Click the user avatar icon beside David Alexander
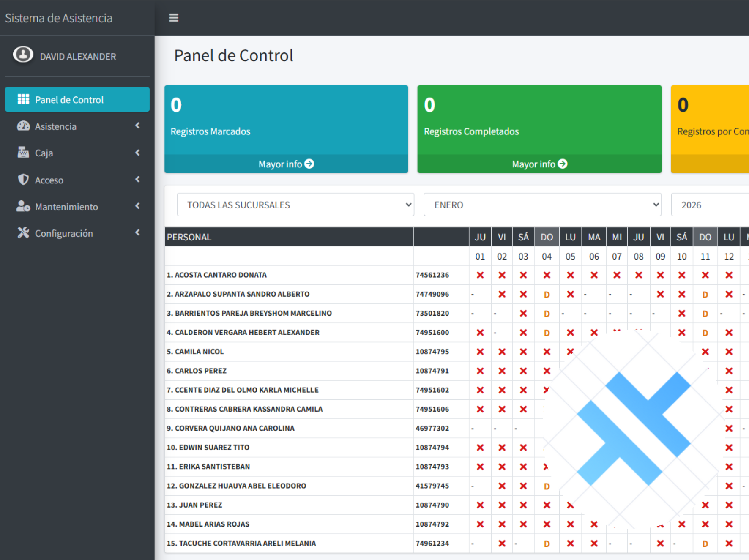The height and width of the screenshot is (560, 749). [x=23, y=55]
